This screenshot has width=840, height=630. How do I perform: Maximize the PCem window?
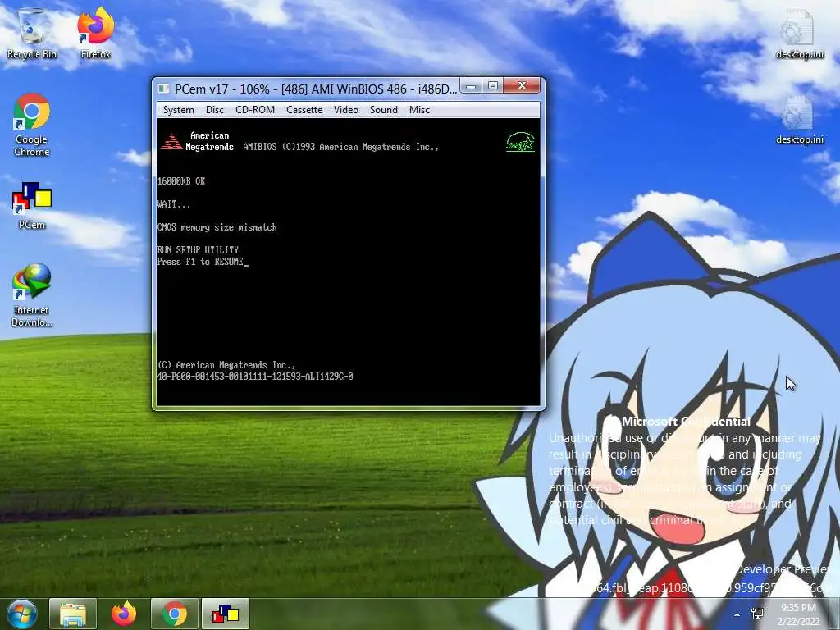493,85
